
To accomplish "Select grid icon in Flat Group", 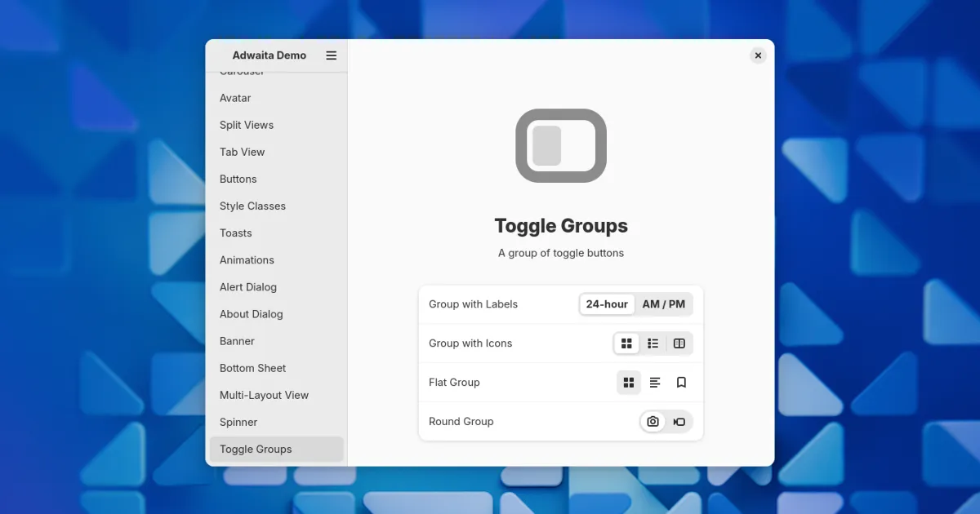I will (628, 383).
